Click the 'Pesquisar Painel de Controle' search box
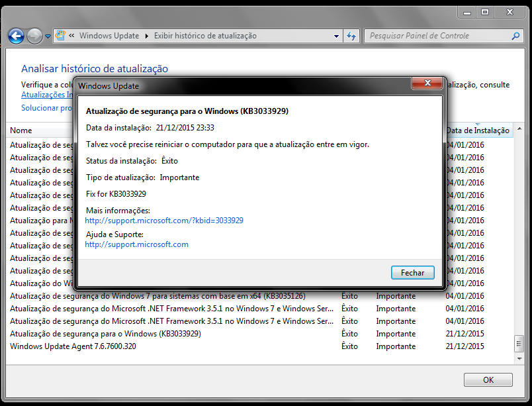The width and height of the screenshot is (532, 406). coord(437,36)
